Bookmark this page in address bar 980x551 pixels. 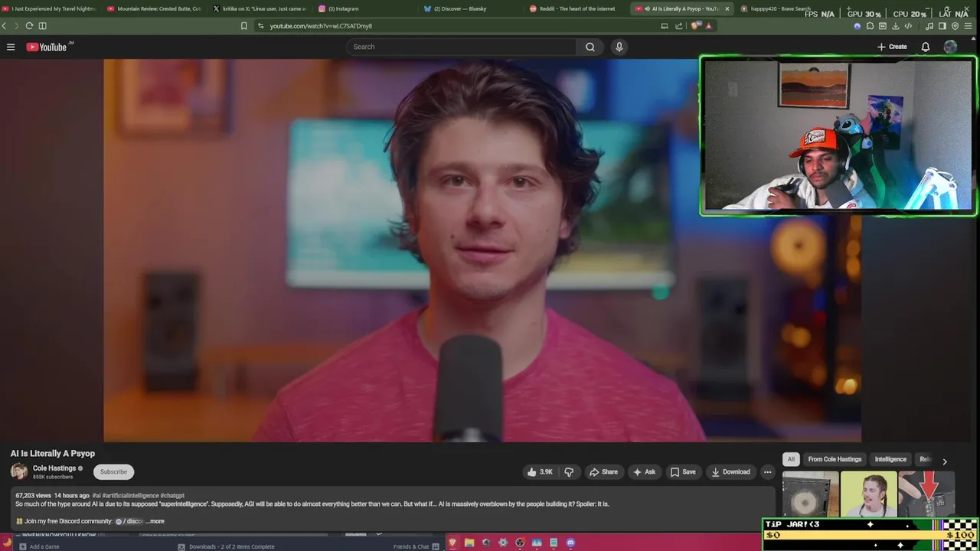[x=244, y=25]
